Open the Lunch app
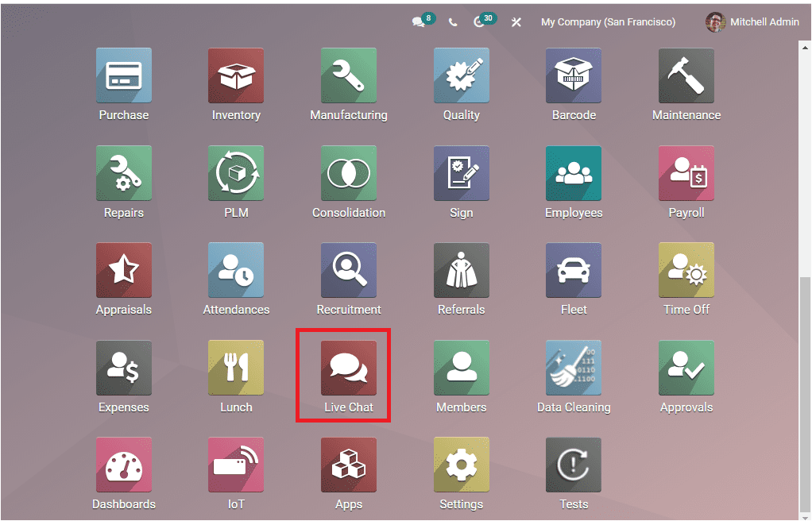 [236, 368]
